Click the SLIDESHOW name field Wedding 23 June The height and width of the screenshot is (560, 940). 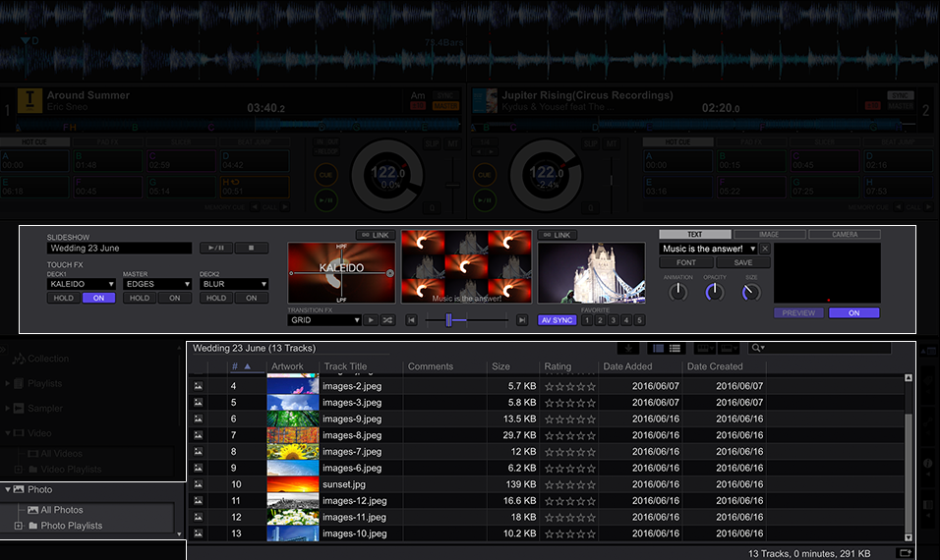tap(119, 248)
